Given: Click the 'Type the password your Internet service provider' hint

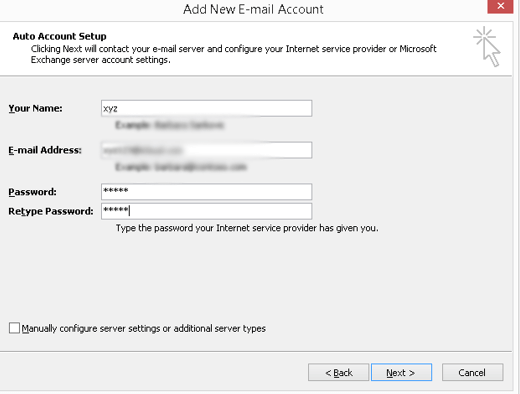Looking at the screenshot, I should [x=247, y=228].
